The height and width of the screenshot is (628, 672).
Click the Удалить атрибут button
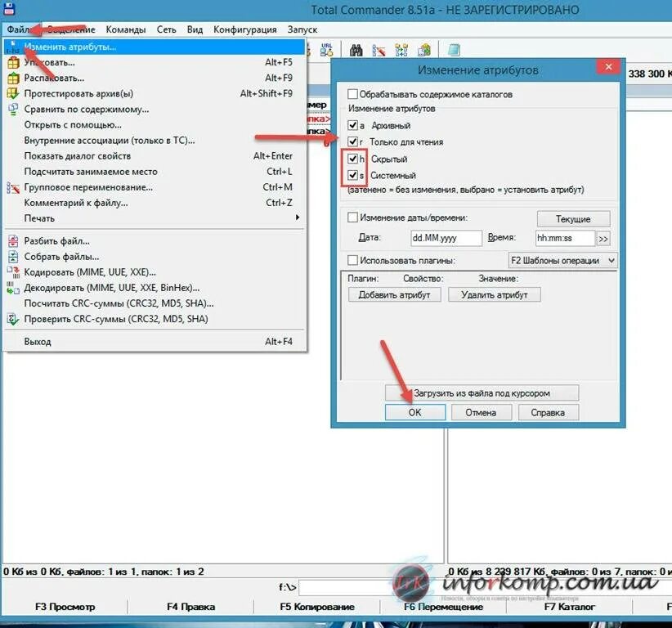click(x=494, y=295)
